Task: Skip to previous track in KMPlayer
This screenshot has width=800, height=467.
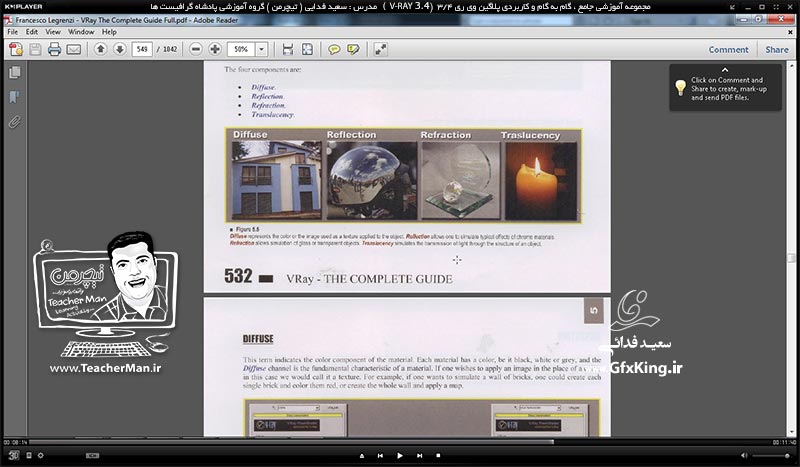Action: [x=380, y=455]
